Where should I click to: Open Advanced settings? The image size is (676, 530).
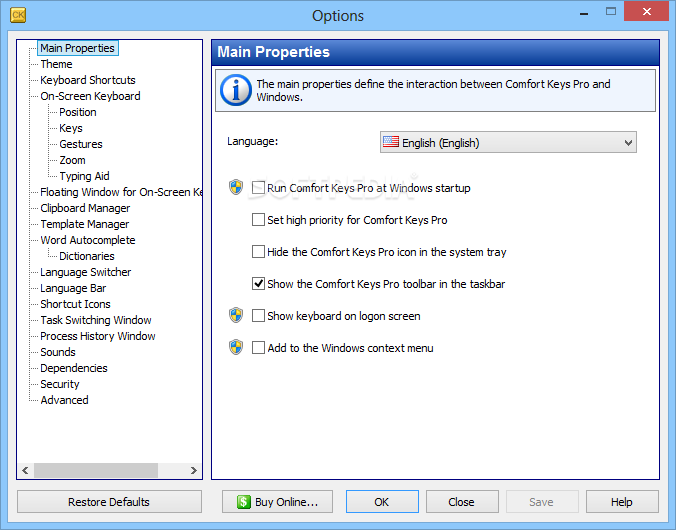coord(64,400)
